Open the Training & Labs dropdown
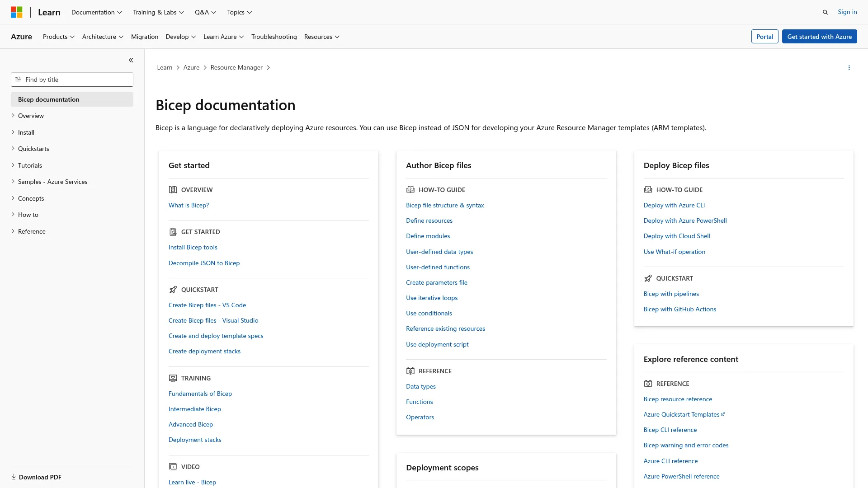The height and width of the screenshot is (488, 868). tap(158, 12)
